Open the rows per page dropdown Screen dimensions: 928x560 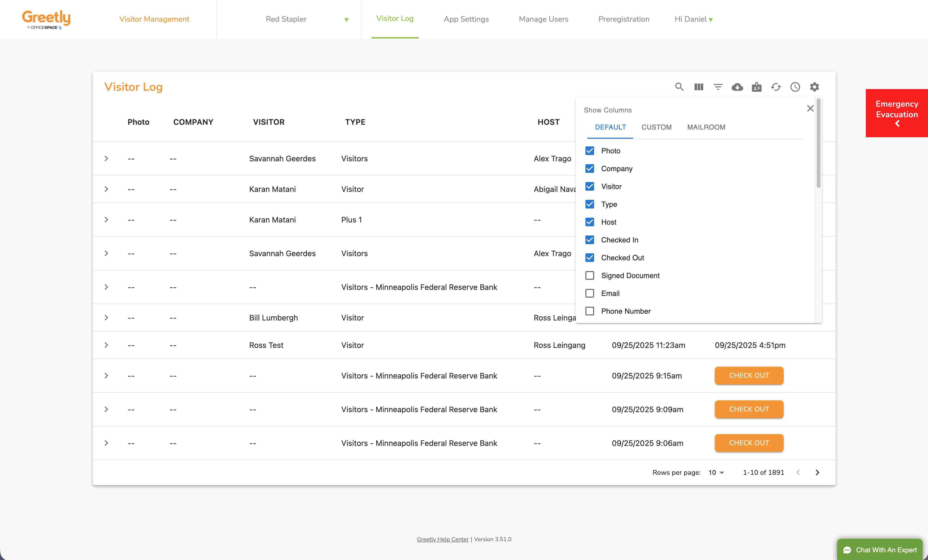pyautogui.click(x=716, y=472)
